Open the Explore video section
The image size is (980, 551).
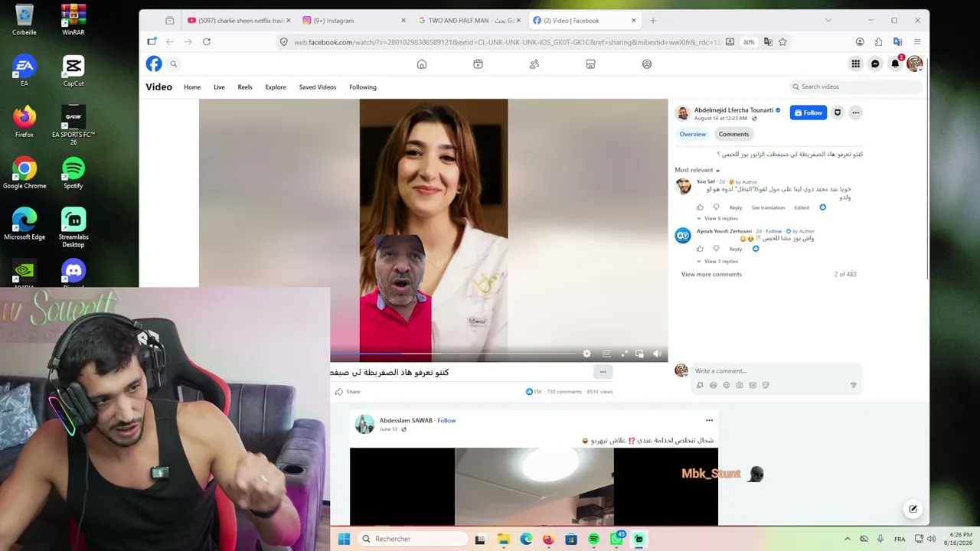(x=276, y=87)
